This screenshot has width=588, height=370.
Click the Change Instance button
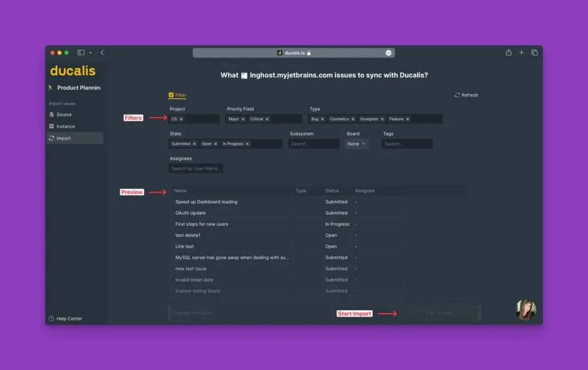[192, 313]
